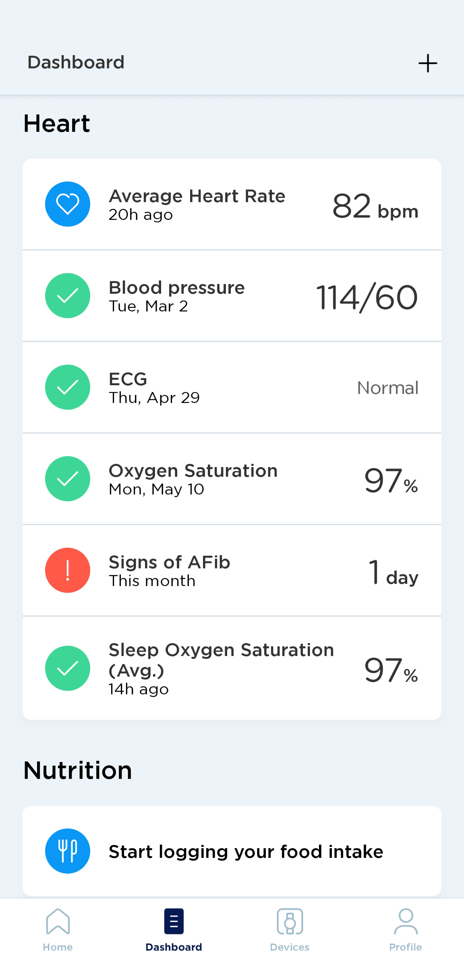
Task: Tap the green checkmark for Oxygen Saturation
Action: 68,479
